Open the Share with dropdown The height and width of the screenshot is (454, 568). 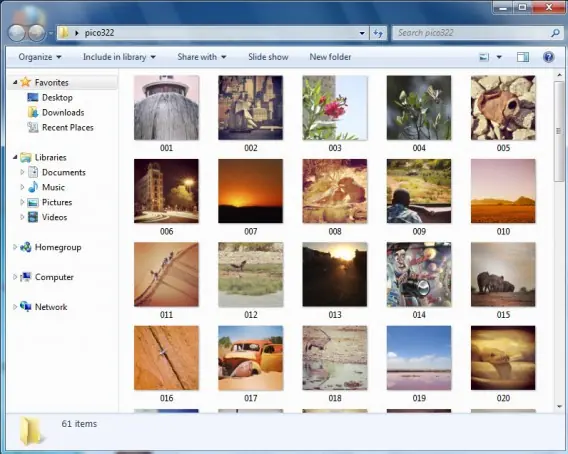tap(202, 57)
